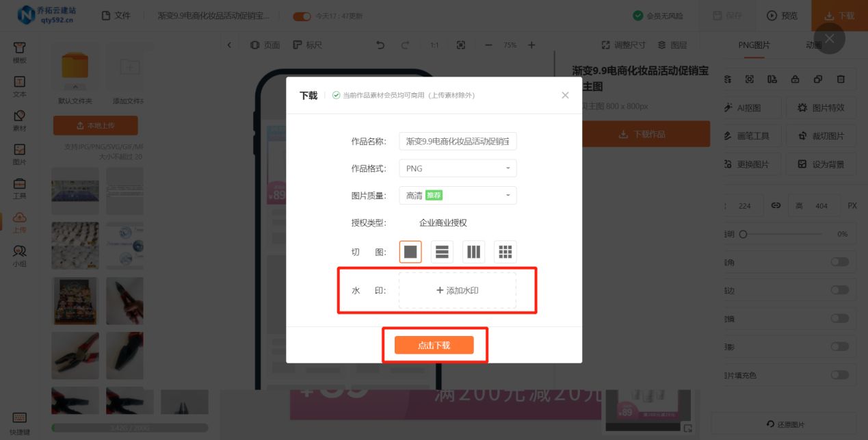Open the 作品格式 PNG format dropdown
The height and width of the screenshot is (440, 868).
[x=458, y=168]
